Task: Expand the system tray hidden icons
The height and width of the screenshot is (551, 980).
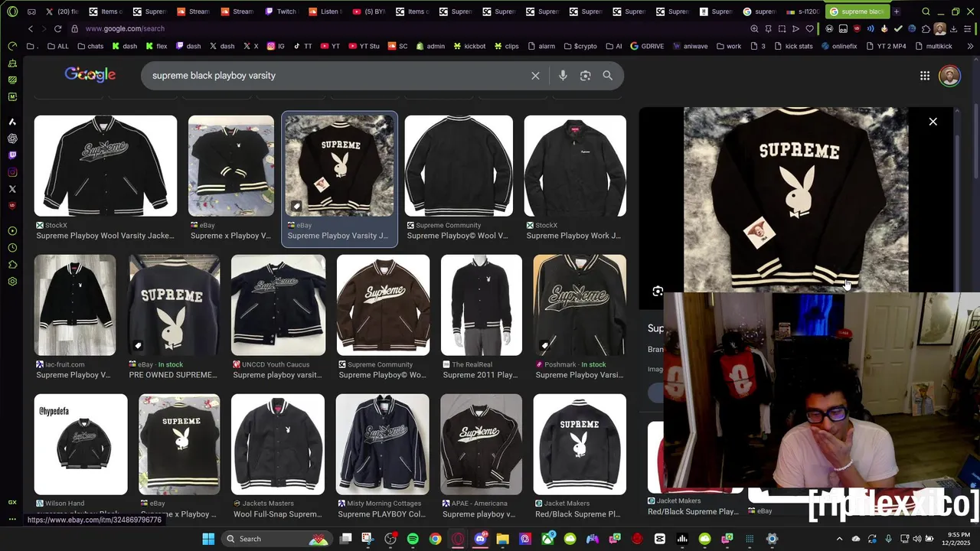Action: point(839,539)
